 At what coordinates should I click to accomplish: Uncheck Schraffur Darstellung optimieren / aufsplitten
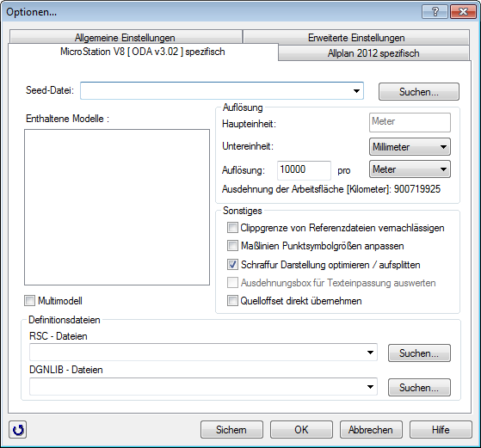coord(232,264)
